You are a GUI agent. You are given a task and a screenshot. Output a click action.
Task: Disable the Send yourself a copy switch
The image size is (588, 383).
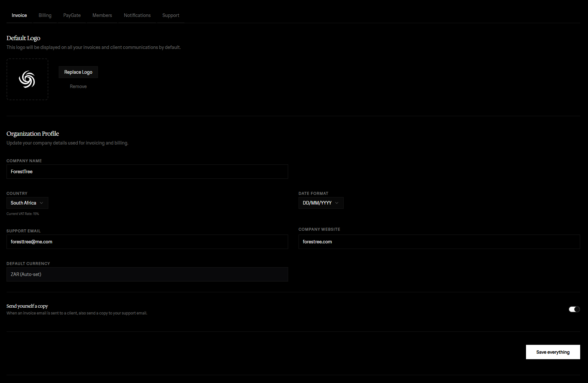point(574,309)
